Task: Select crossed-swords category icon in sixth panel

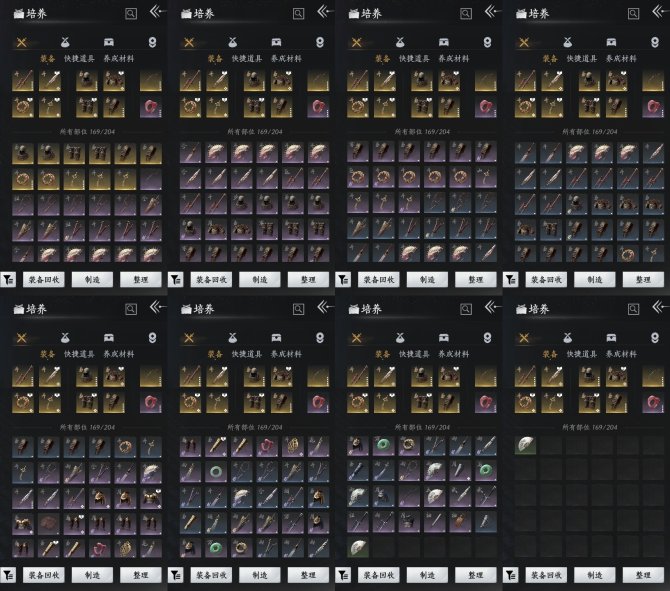Action: click(x=189, y=338)
